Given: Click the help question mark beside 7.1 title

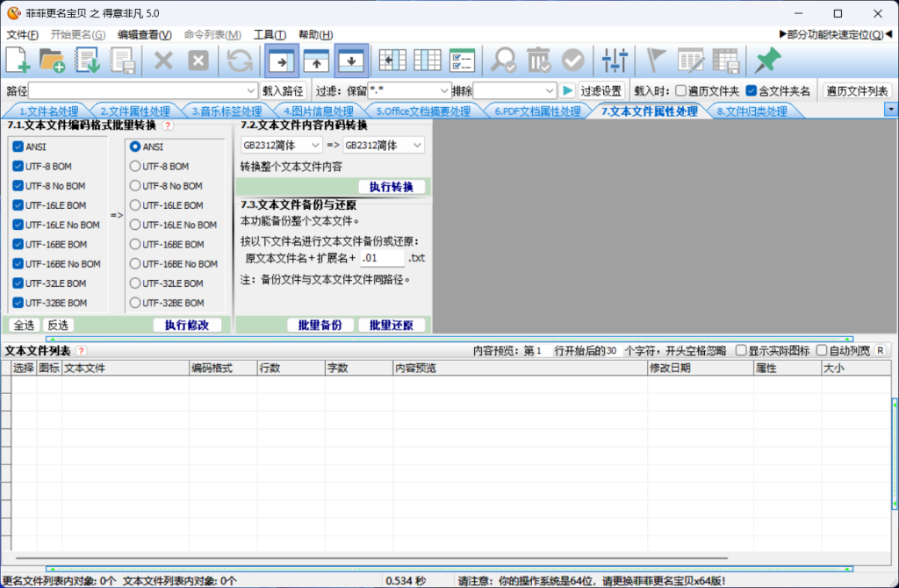Looking at the screenshot, I should point(168,126).
